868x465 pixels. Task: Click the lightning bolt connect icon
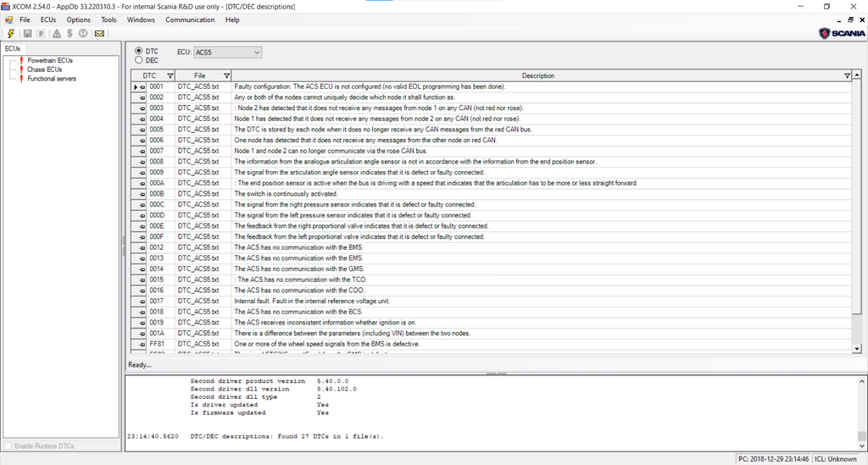pyautogui.click(x=10, y=34)
